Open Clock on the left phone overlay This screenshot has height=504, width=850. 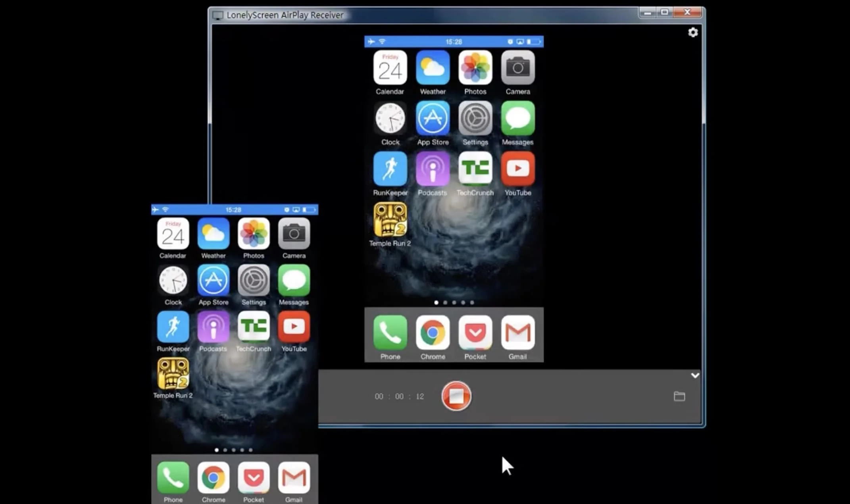point(173,280)
